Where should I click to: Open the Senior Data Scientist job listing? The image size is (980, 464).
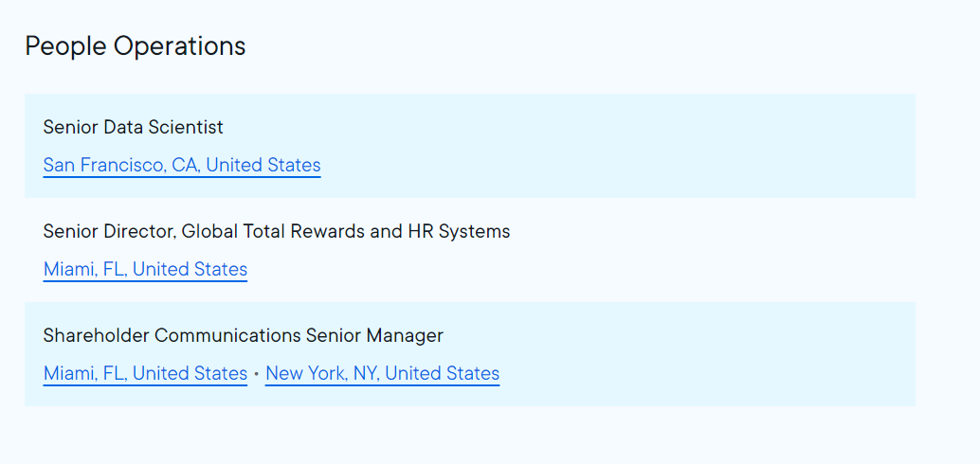[x=133, y=127]
